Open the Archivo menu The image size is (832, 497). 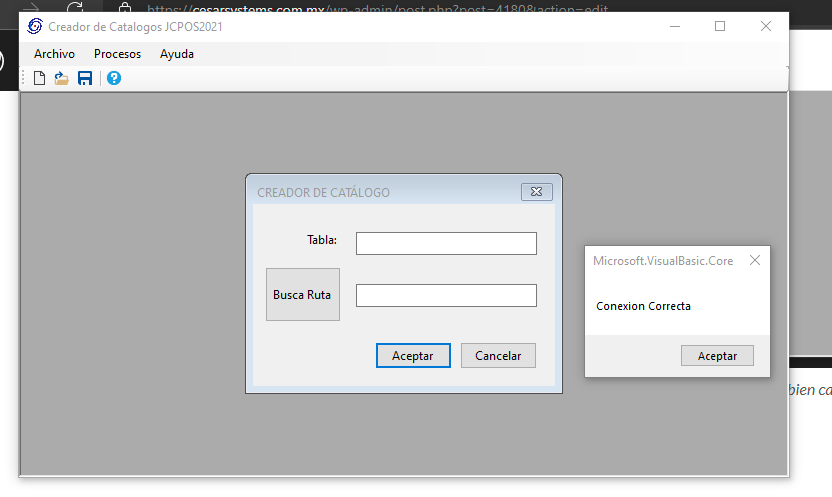pyautogui.click(x=54, y=54)
